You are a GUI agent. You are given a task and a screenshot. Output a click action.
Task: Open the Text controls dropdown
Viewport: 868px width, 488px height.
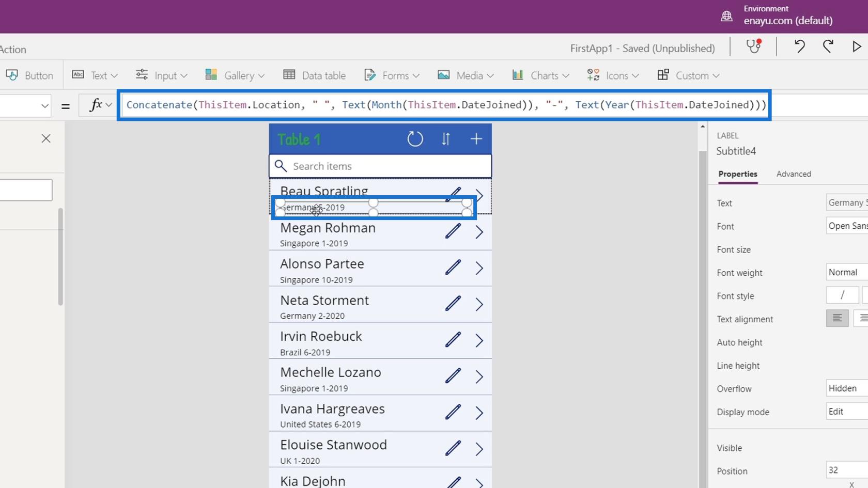(x=95, y=75)
